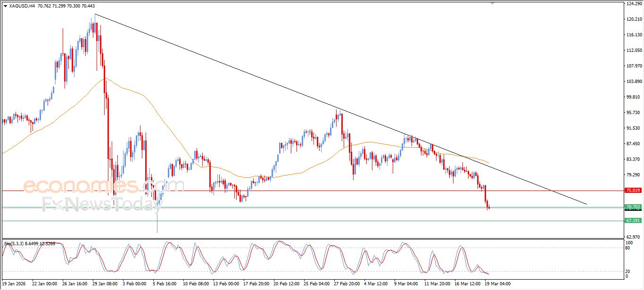Click the 116.130 price axis value
This screenshot has height=290, width=644.
click(634, 35)
